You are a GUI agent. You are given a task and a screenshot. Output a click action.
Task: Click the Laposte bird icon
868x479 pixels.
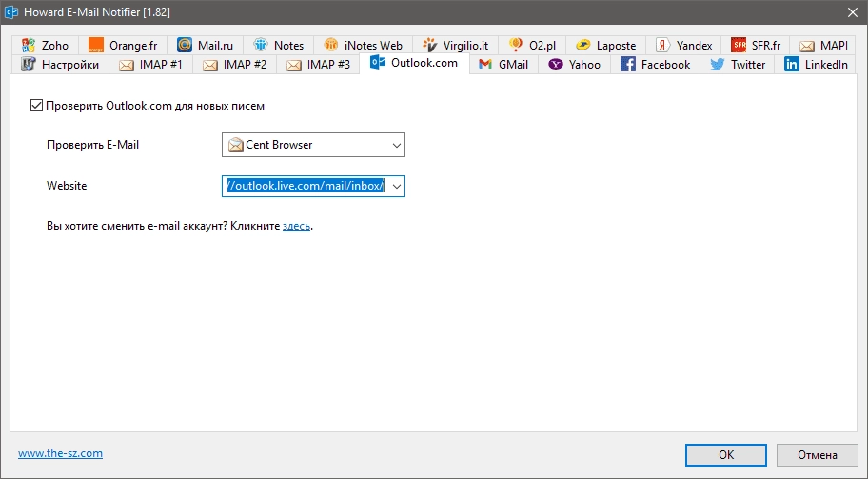pos(582,45)
